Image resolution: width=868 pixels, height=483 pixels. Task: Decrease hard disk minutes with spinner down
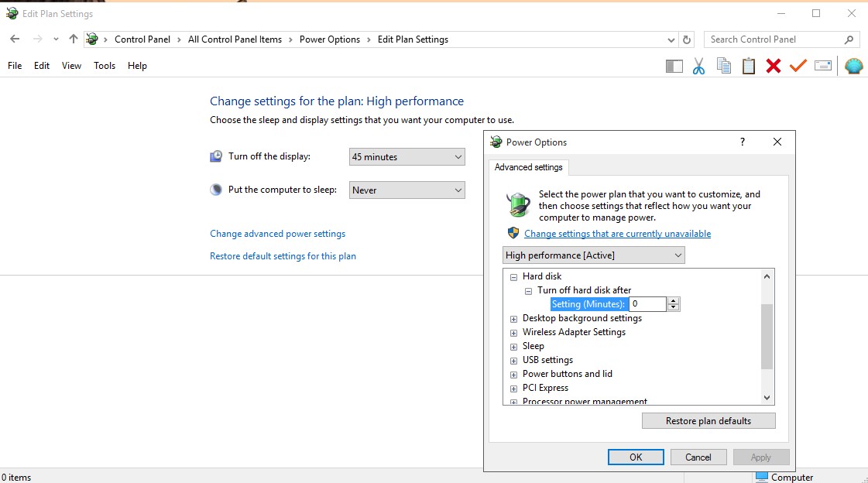673,307
